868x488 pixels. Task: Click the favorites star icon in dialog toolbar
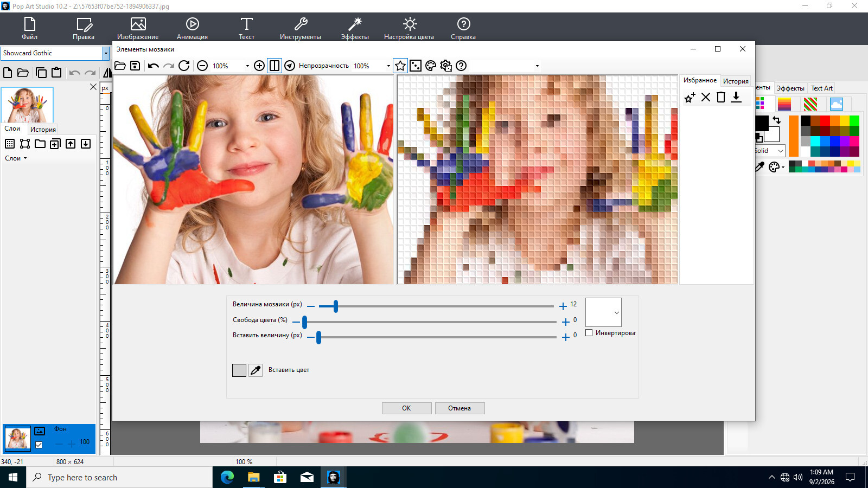coord(400,66)
